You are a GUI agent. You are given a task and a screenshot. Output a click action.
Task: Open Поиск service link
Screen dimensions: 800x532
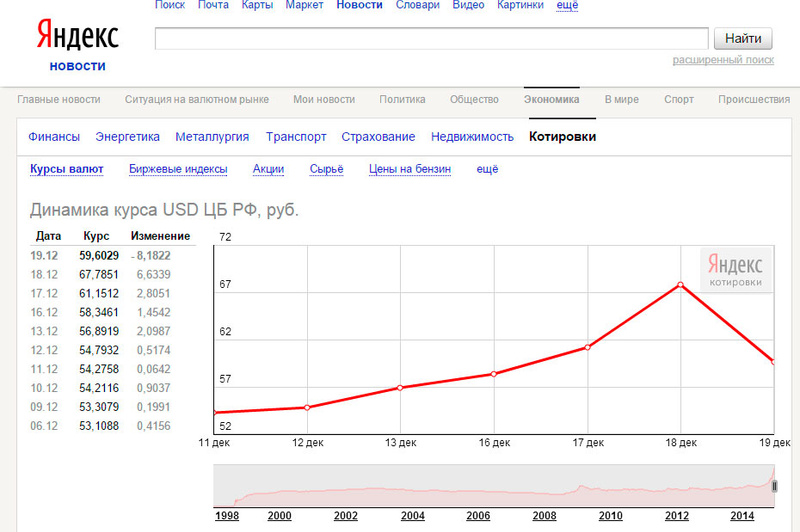point(170,5)
